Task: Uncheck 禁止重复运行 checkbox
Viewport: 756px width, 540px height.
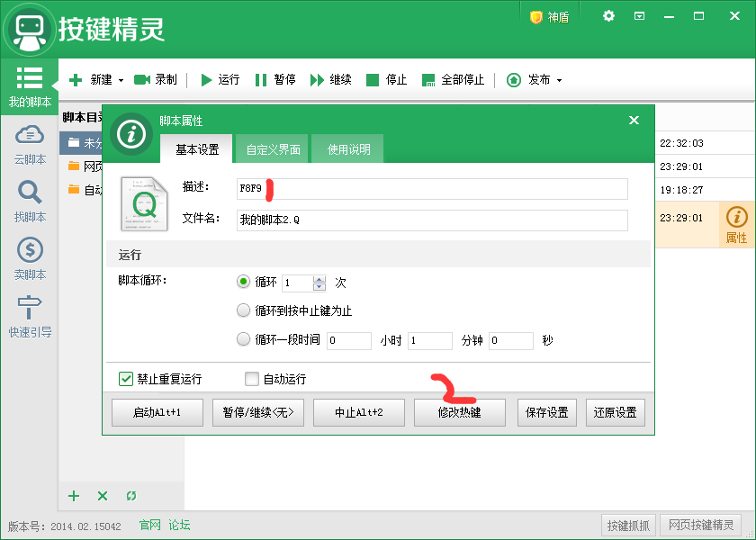Action: click(x=126, y=379)
